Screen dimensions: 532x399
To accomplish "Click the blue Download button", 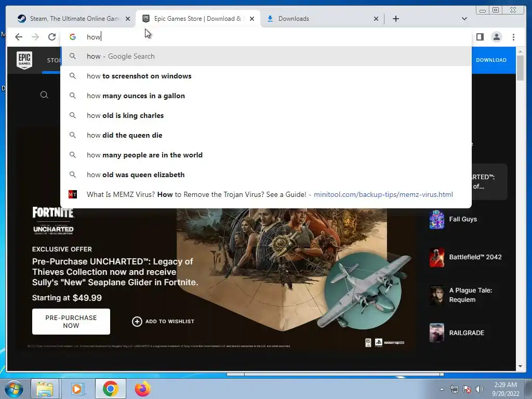I will 491,60.
